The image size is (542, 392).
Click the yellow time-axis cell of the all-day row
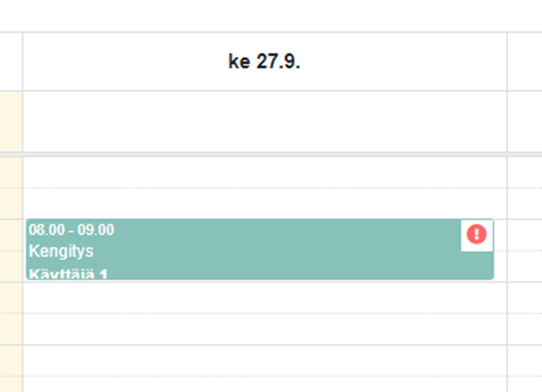tap(11, 122)
